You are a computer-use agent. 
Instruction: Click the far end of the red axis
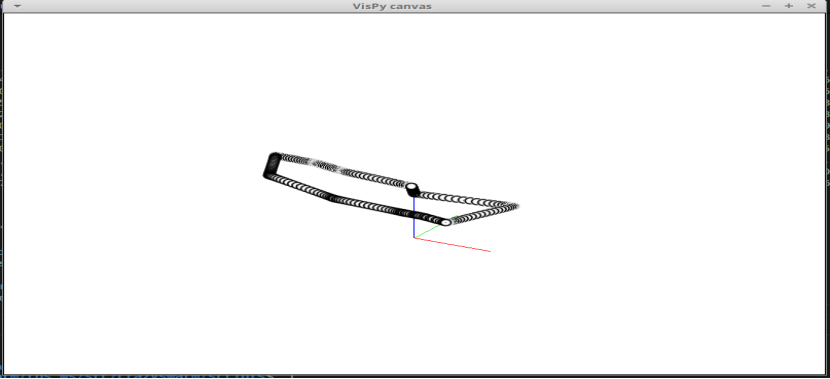coord(489,251)
